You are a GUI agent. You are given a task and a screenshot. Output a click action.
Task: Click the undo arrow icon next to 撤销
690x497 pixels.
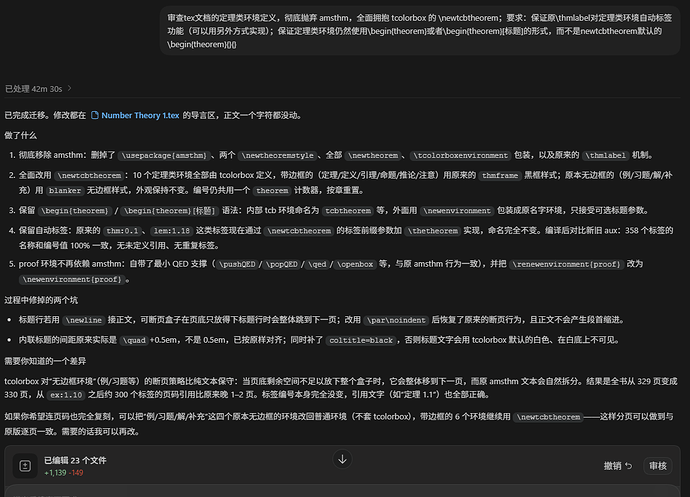628,466
